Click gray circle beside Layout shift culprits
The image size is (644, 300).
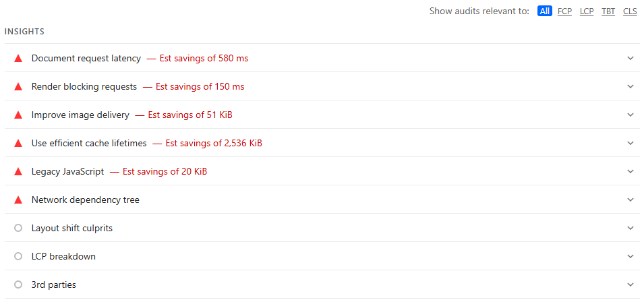(18, 229)
